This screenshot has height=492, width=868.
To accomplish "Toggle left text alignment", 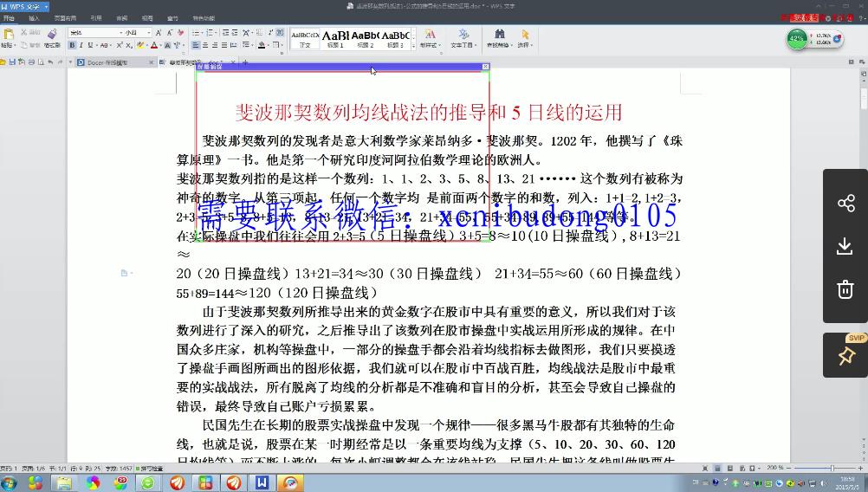I will pyautogui.click(x=195, y=45).
